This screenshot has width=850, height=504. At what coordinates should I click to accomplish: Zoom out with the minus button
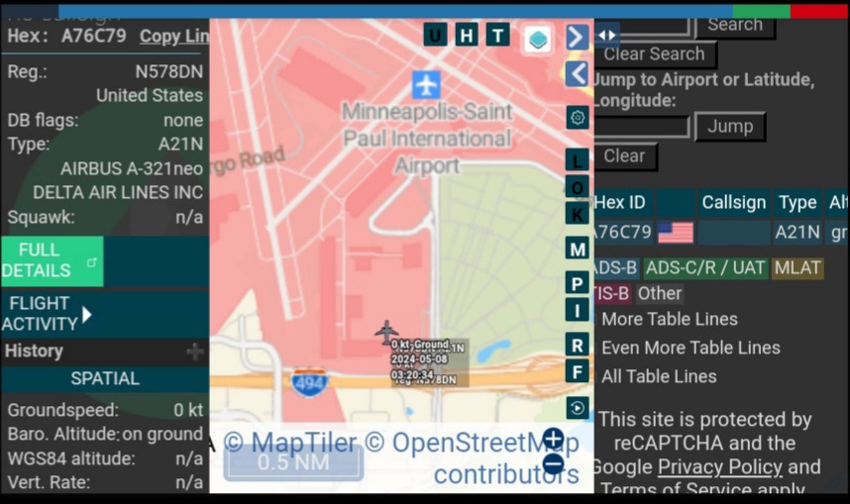tap(554, 463)
